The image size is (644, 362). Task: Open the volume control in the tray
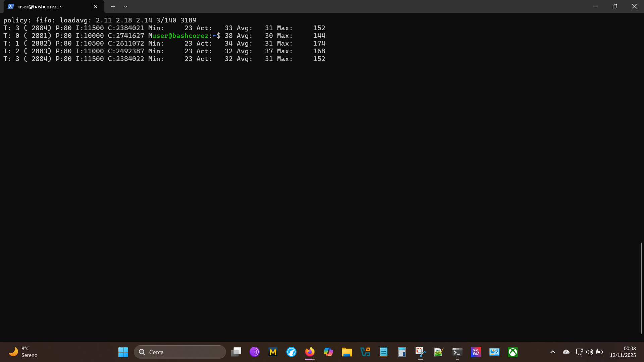(x=589, y=352)
